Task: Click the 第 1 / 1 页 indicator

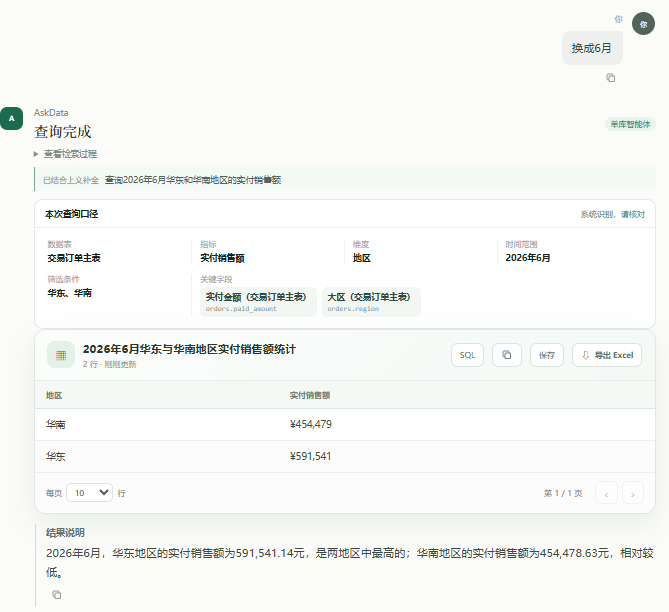Action: click(563, 493)
